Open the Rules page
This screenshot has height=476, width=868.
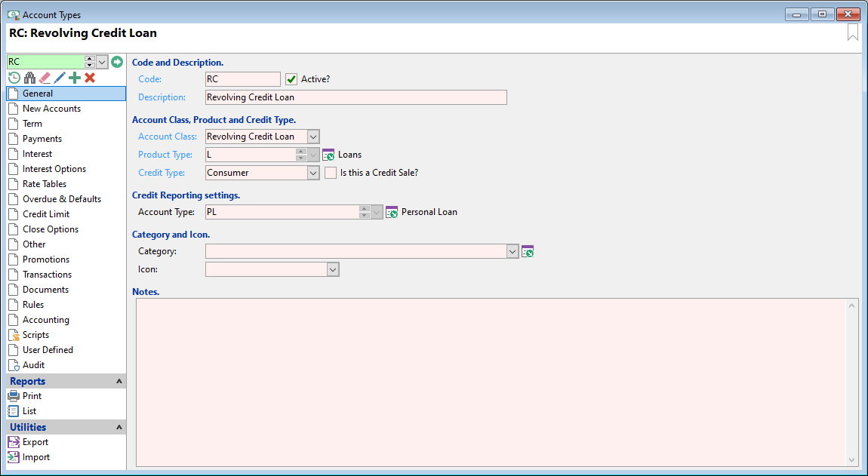(66, 305)
